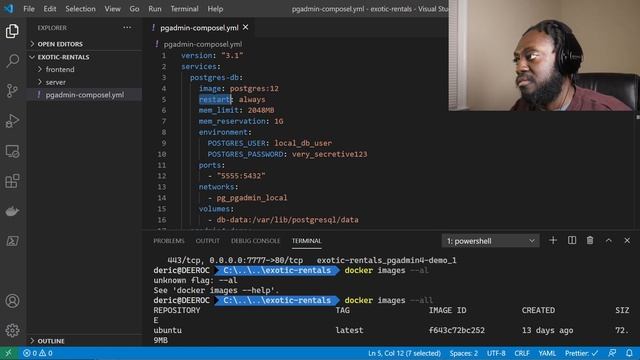Image resolution: width=640 pixels, height=360 pixels.
Task: Click the Prettier status bar item
Action: pyautogui.click(x=582, y=353)
